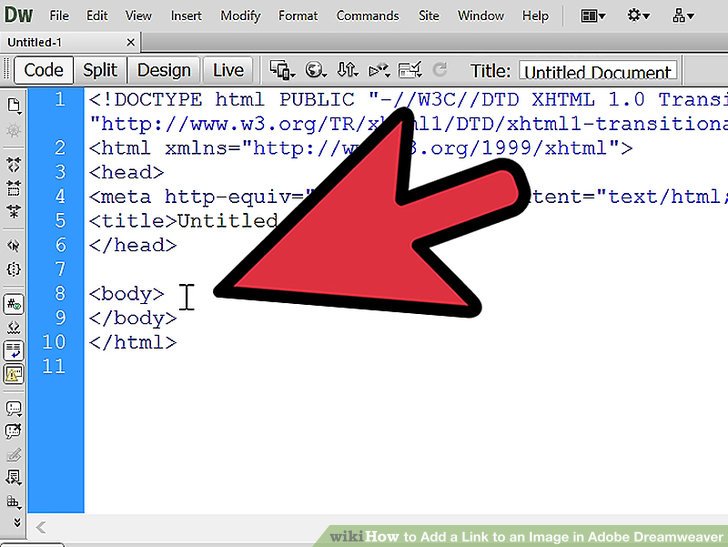The width and height of the screenshot is (728, 547).
Task: Click the File Management icon in document toolbar
Action: [x=347, y=70]
